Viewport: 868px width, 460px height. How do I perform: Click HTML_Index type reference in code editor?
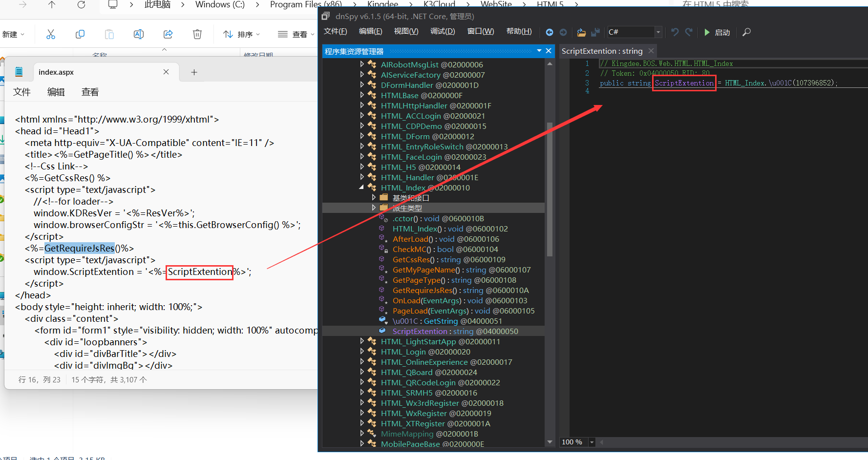coord(745,83)
